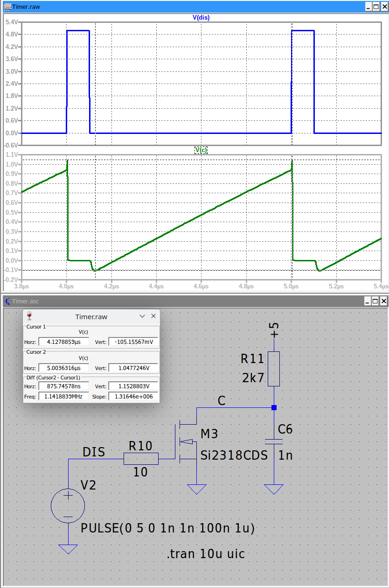Close the Timer.raw cursor dialog
Screen dimensions: 389x588
click(x=153, y=316)
